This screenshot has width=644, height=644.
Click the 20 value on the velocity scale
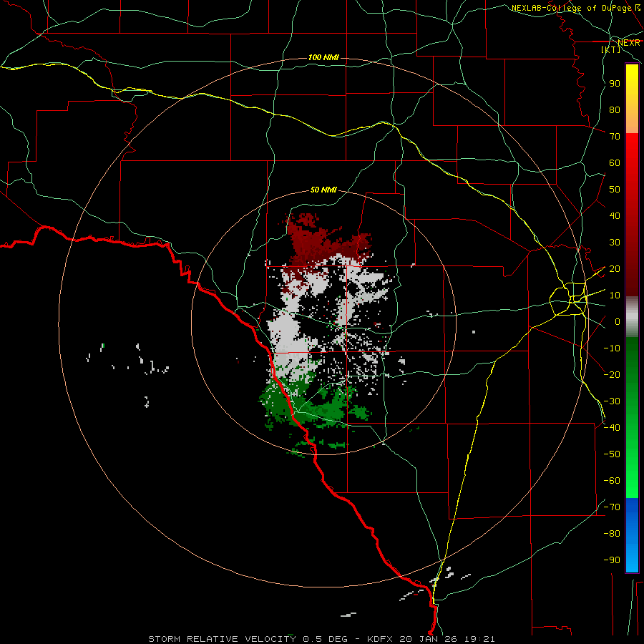pos(615,268)
